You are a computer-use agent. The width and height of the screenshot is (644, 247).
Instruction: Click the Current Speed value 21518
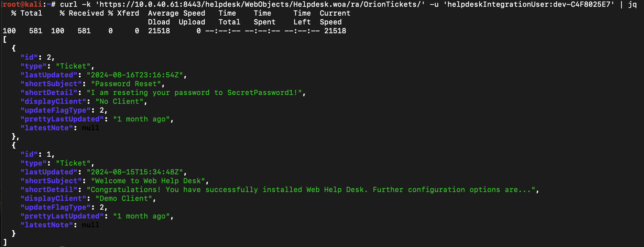[x=335, y=31]
